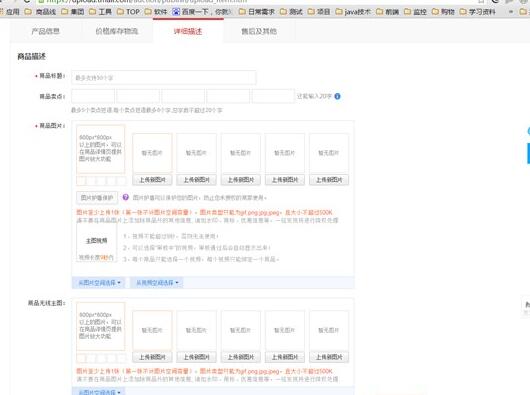Click the purple help icon beside 图片护盾保护
This screenshot has width=530, height=395.
tap(125, 197)
